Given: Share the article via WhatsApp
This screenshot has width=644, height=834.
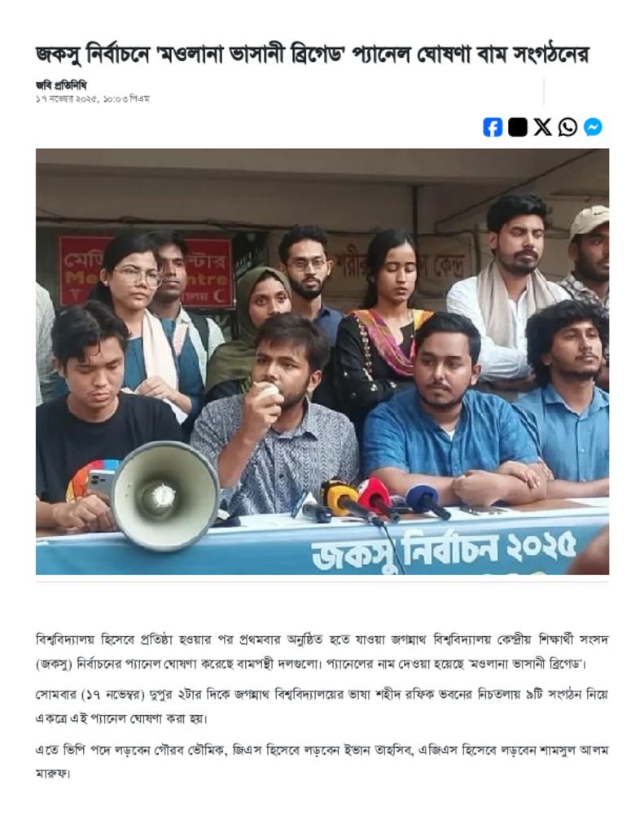Looking at the screenshot, I should pyautogui.click(x=567, y=127).
